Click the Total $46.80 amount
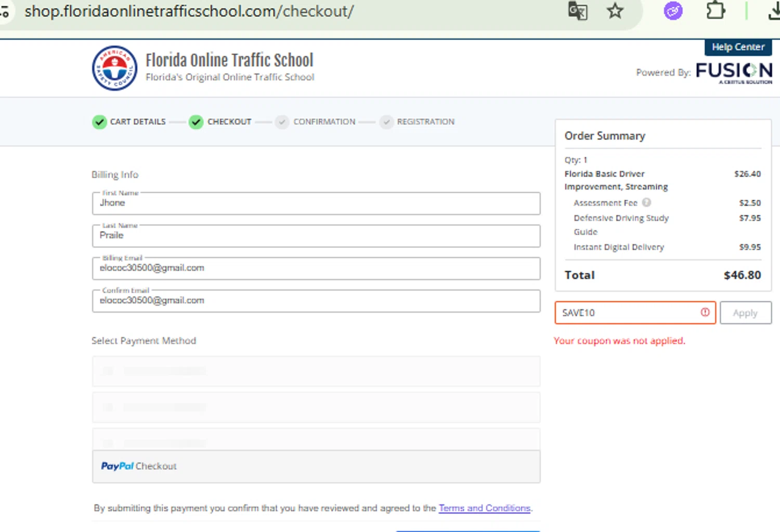This screenshot has width=780, height=532. pyautogui.click(x=742, y=275)
